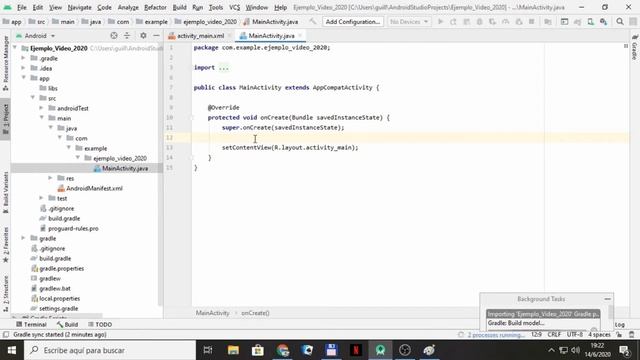This screenshot has height=360, width=640.
Task: Click the Run app play icon
Action: coord(440,22)
